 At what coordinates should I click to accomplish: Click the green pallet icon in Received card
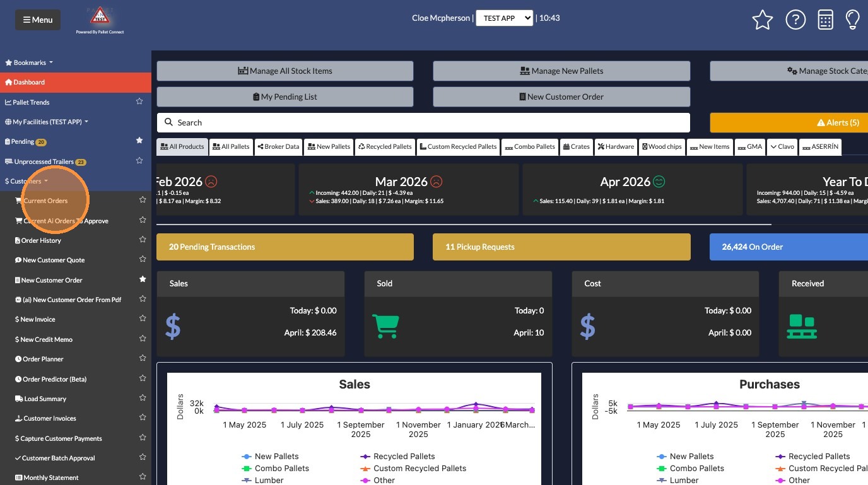pyautogui.click(x=802, y=326)
